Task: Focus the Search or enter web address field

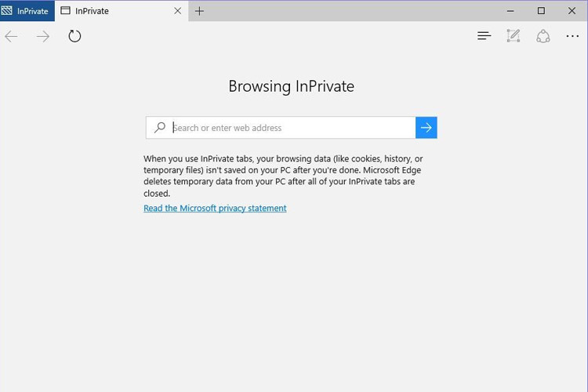Action: [x=290, y=128]
